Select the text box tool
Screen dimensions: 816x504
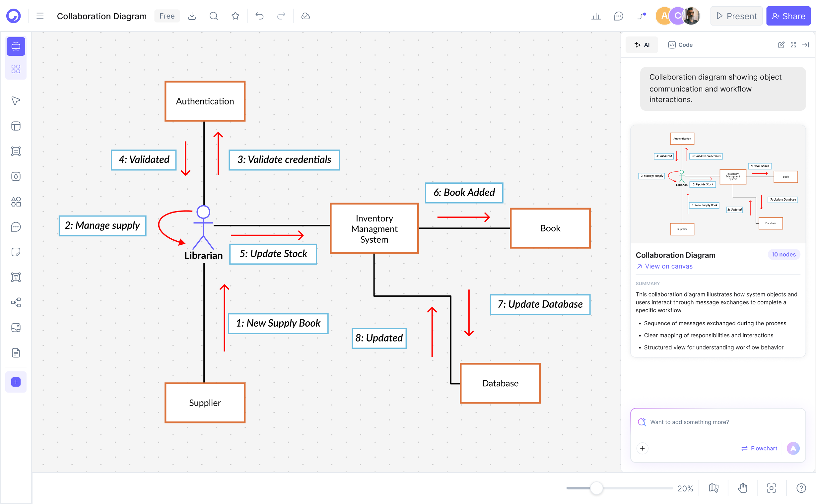pyautogui.click(x=16, y=277)
